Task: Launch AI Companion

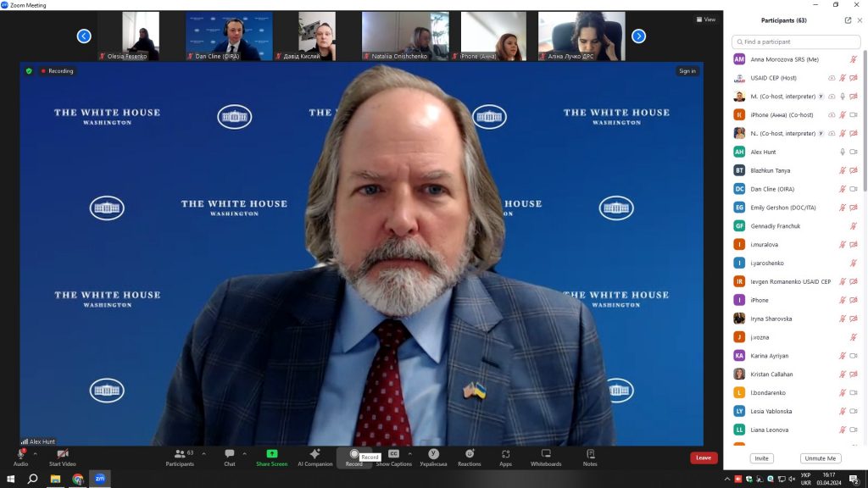Action: click(315, 457)
